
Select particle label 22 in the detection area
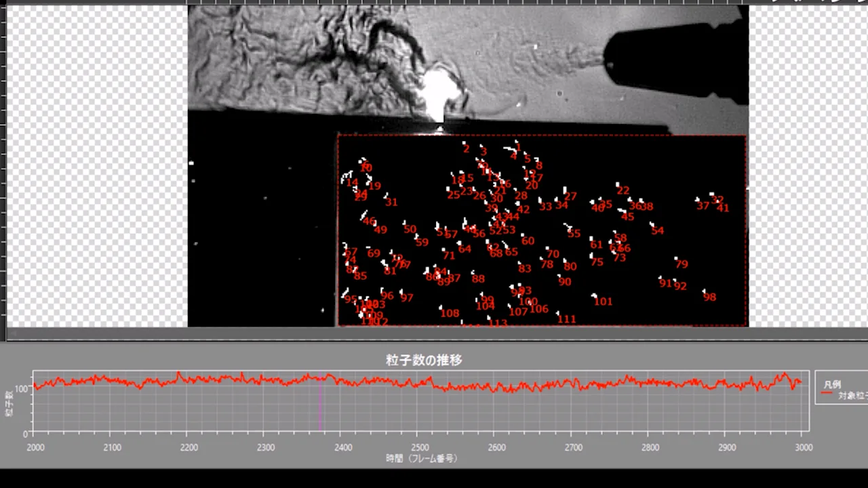point(623,191)
